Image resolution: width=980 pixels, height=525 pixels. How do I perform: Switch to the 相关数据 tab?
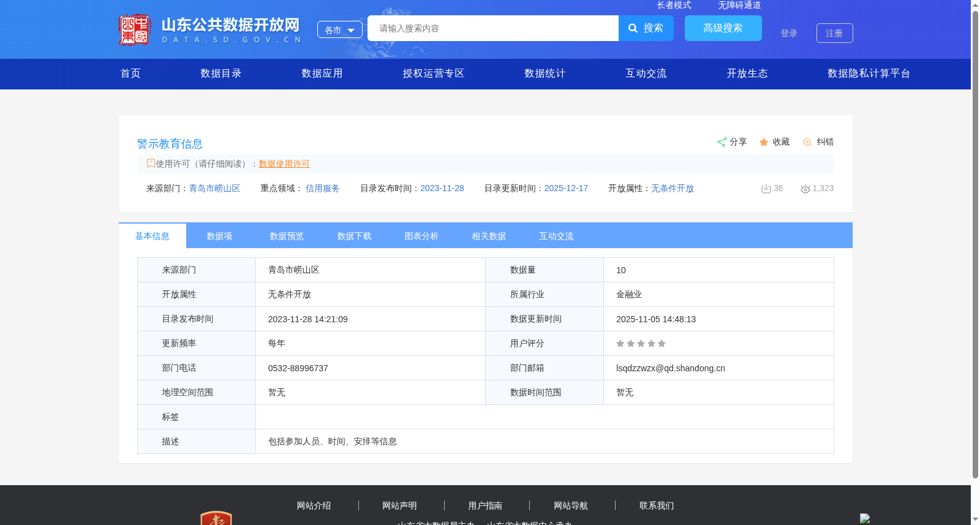click(x=489, y=236)
